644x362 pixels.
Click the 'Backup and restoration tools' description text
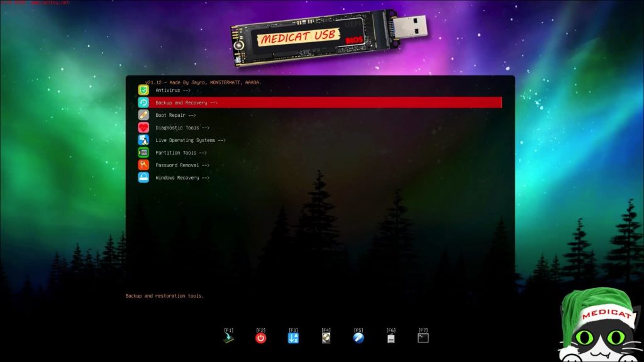[165, 296]
